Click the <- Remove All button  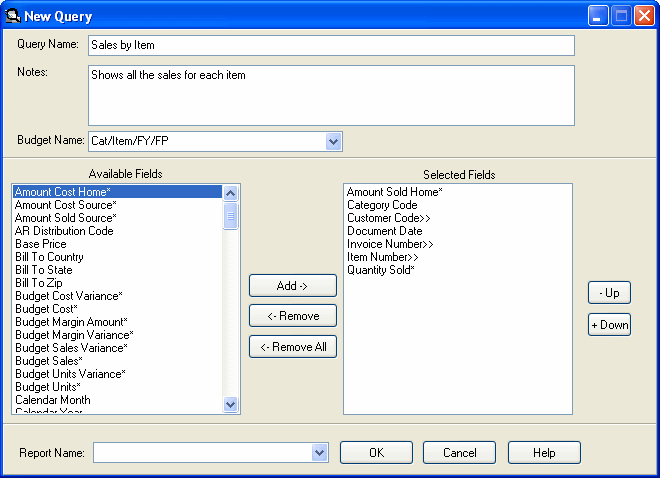[293, 347]
